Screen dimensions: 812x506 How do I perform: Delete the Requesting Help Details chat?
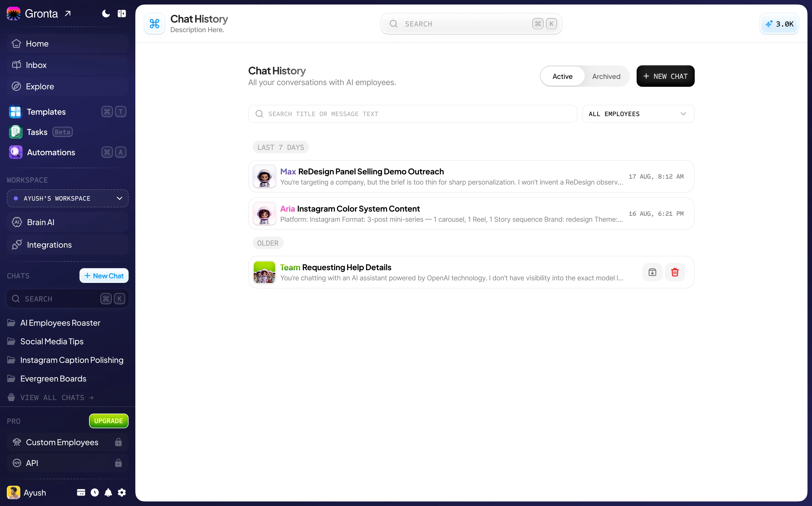click(x=675, y=272)
